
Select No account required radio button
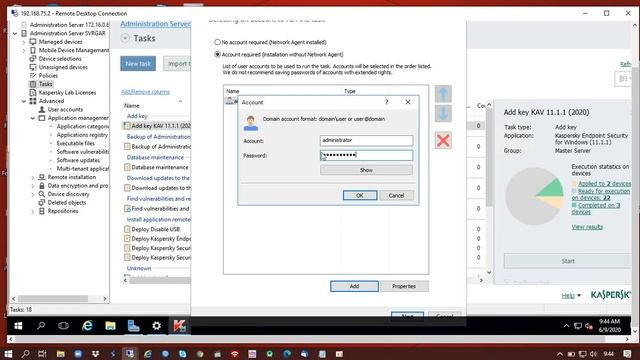218,42
